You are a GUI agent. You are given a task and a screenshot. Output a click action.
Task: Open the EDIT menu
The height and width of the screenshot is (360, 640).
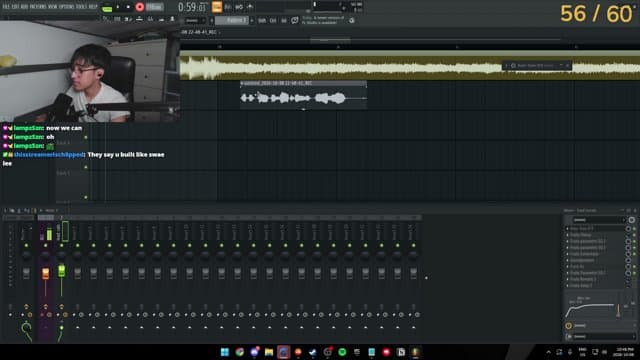tap(15, 7)
